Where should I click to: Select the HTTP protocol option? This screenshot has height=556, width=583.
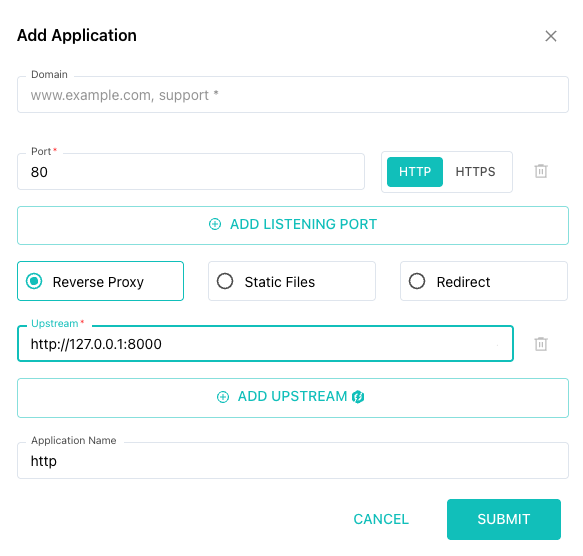(415, 171)
